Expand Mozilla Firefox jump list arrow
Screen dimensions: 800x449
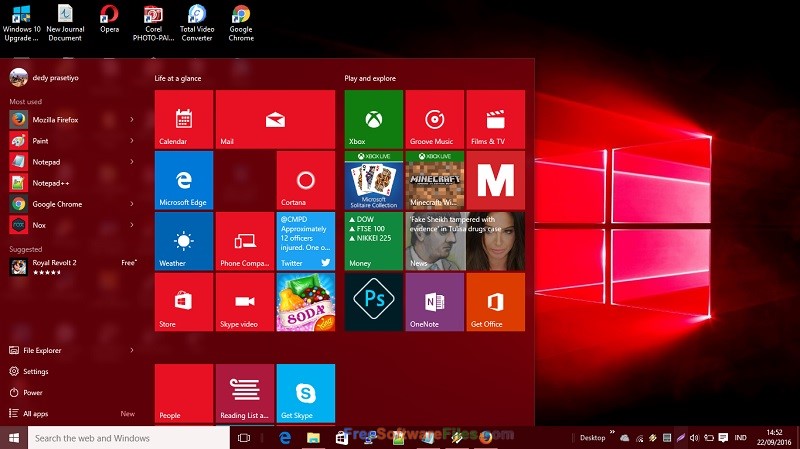click(x=132, y=119)
